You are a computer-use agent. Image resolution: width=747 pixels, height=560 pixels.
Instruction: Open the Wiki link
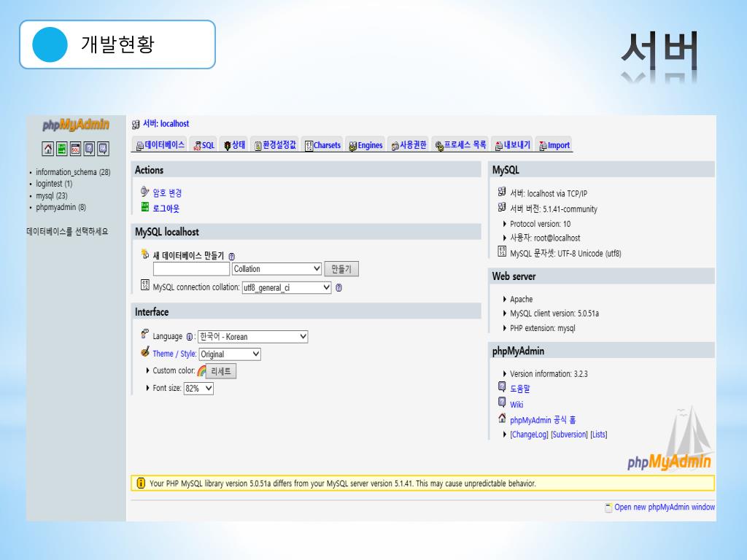pyautogui.click(x=516, y=404)
